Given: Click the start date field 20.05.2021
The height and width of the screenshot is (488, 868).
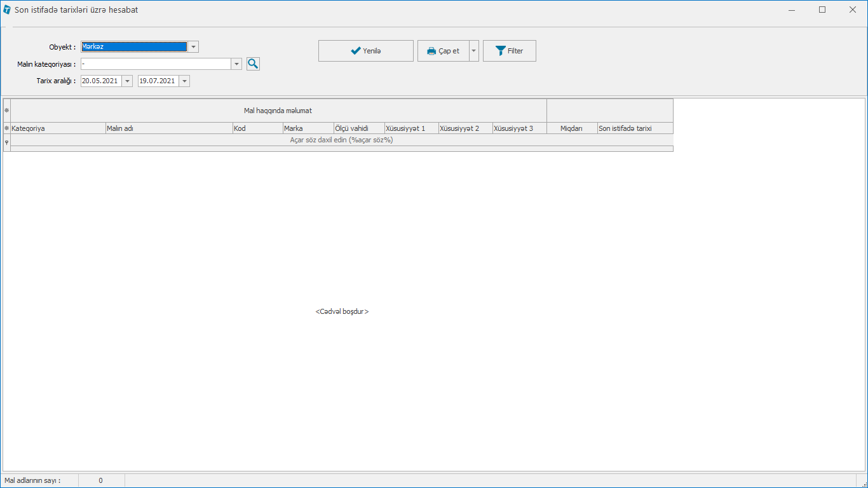Looking at the screenshot, I should pyautogui.click(x=100, y=81).
